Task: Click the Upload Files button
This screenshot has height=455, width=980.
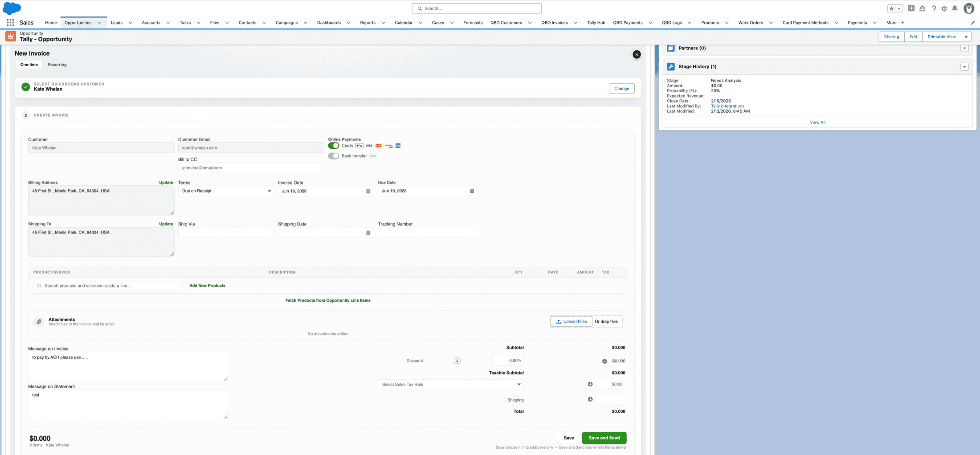Action: [571, 322]
